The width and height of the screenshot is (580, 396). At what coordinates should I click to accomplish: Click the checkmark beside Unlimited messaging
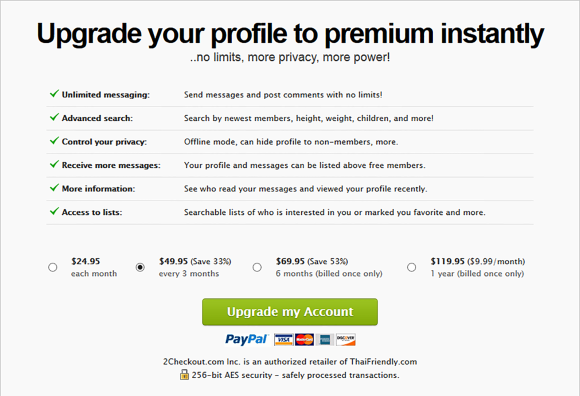click(54, 94)
